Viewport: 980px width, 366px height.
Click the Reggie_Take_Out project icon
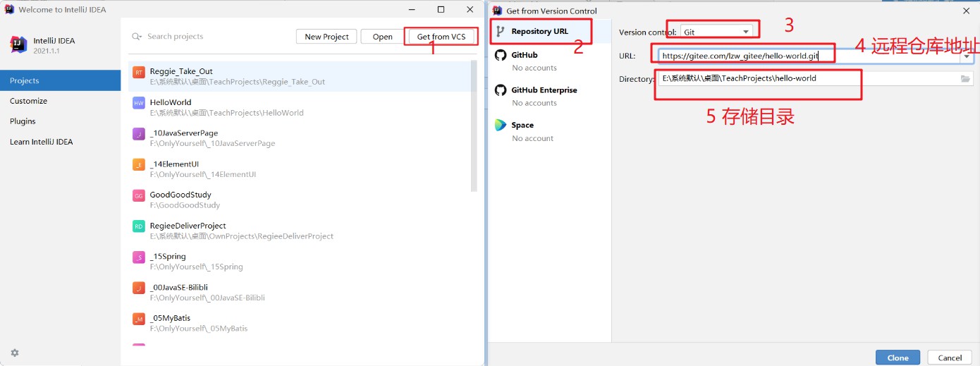(139, 72)
